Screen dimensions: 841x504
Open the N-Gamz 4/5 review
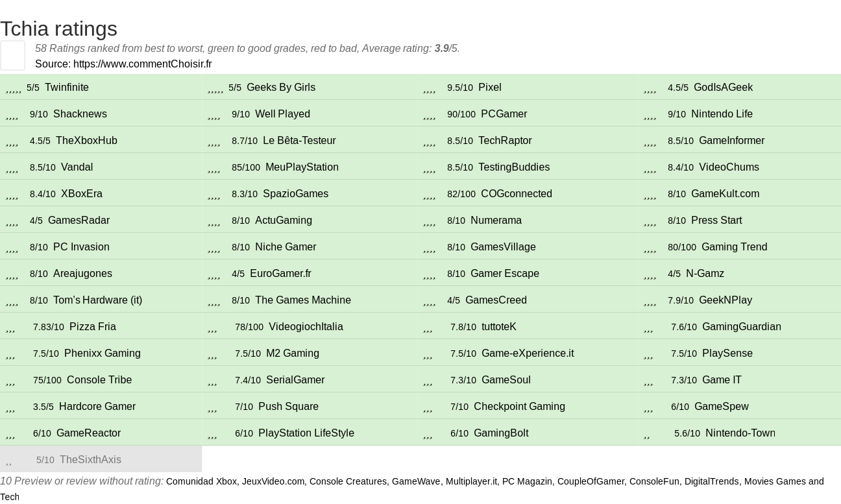pyautogui.click(x=740, y=273)
